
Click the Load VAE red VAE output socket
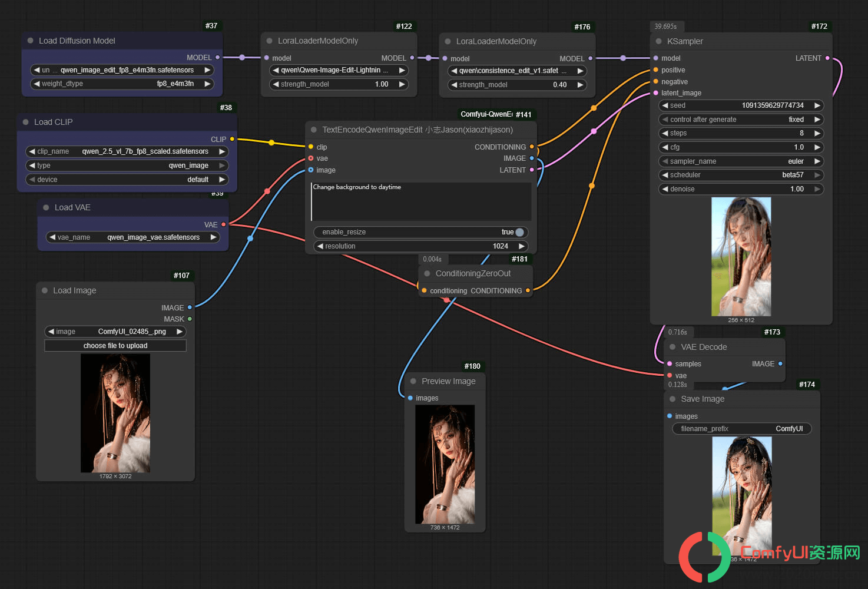(224, 224)
